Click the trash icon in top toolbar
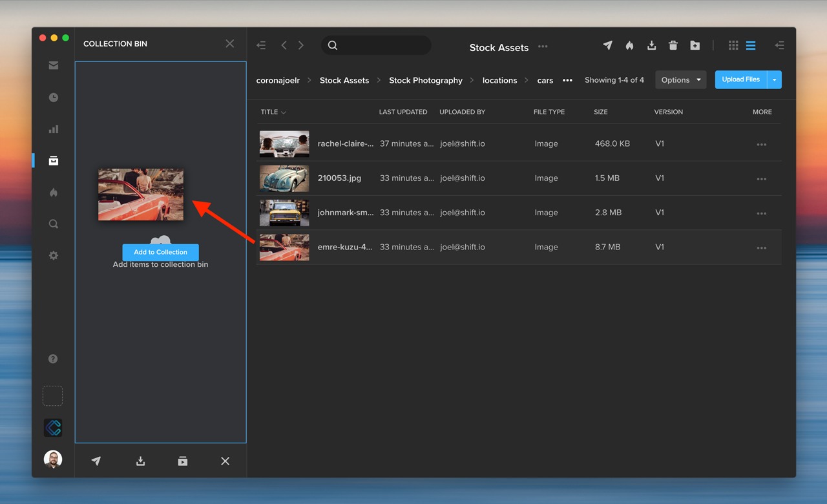827x504 pixels. point(673,45)
